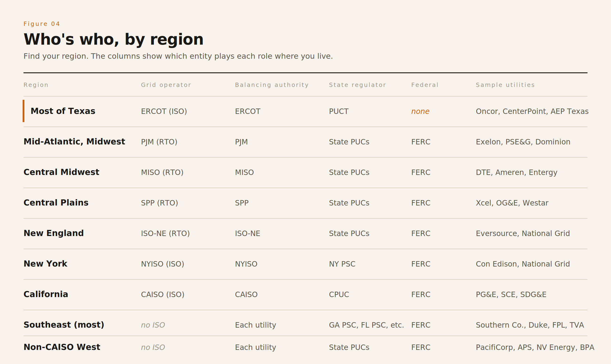Click "PJM" in the Balancing authority column
Viewport: 611px width, 364px height.
point(241,142)
